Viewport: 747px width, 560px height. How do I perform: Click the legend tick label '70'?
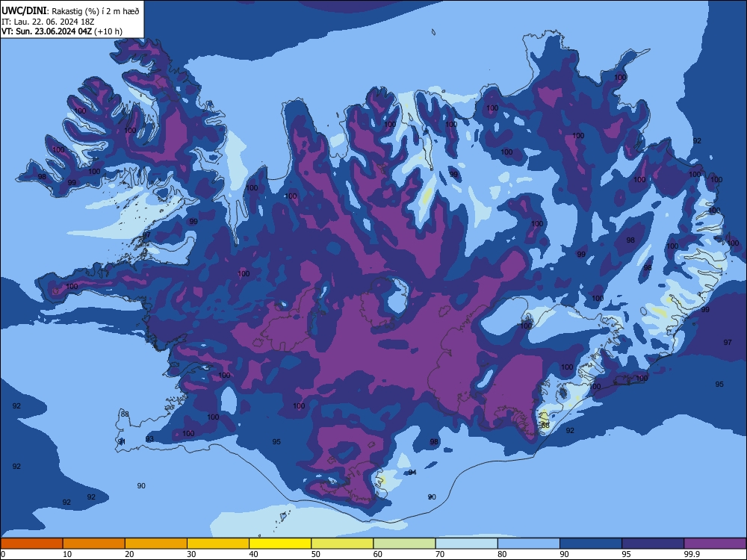coord(440,554)
